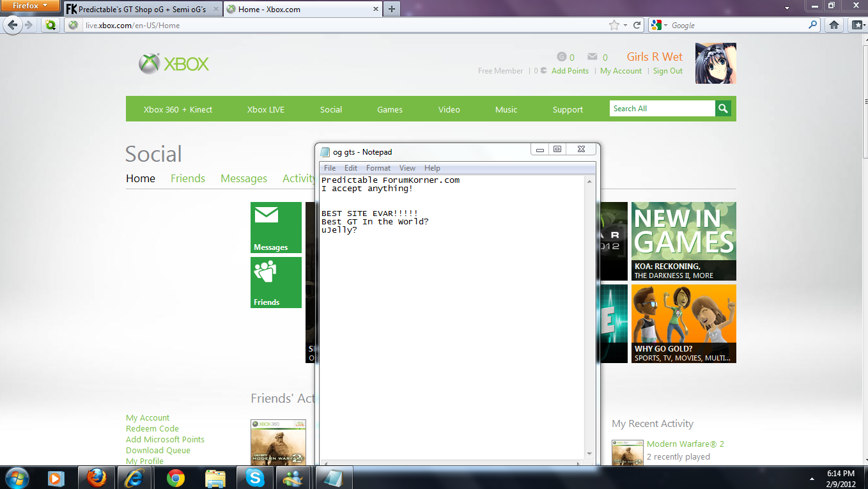Bookmark this page with the star
The image size is (868, 489).
(x=614, y=26)
